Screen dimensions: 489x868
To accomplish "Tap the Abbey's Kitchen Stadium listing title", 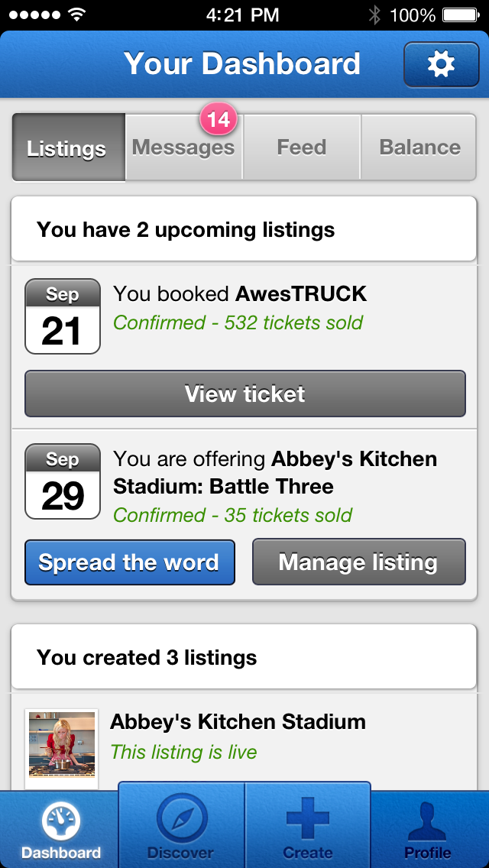I will [238, 722].
